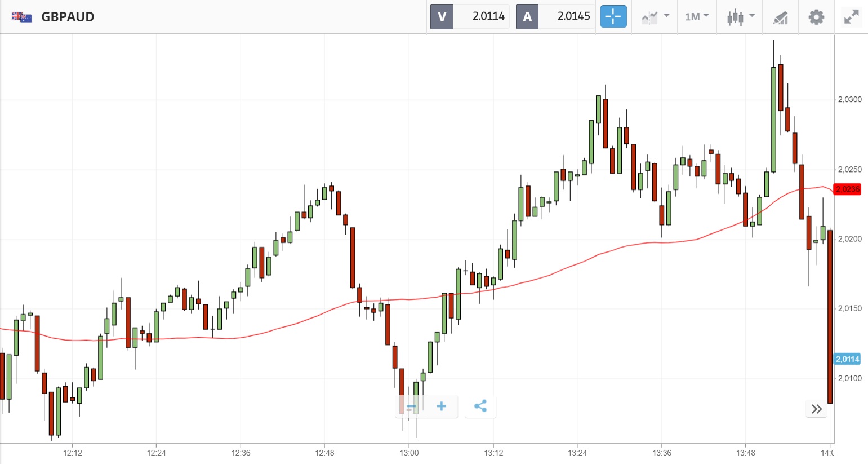Open chart settings gear
This screenshot has height=464, width=868.
(x=816, y=17)
